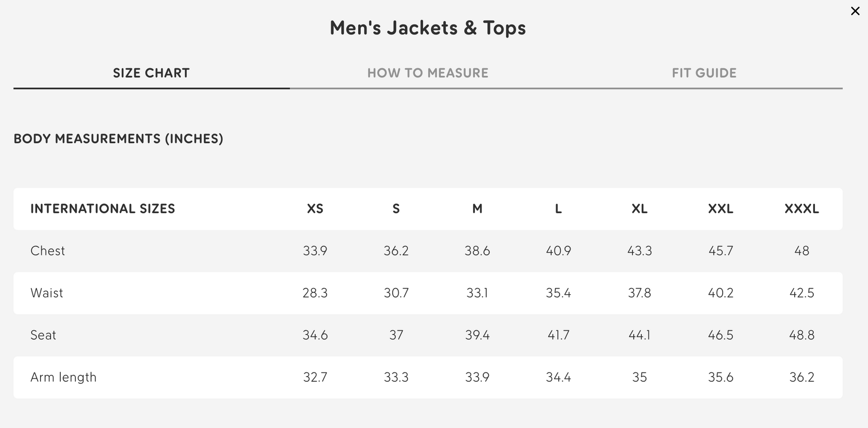This screenshot has width=868, height=428.
Task: Close the size chart dialog
Action: click(855, 11)
